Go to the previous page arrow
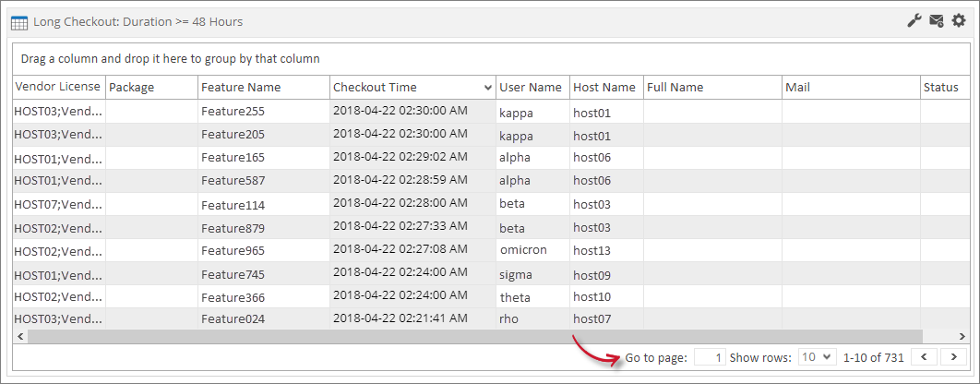The height and width of the screenshot is (384, 980). (925, 356)
